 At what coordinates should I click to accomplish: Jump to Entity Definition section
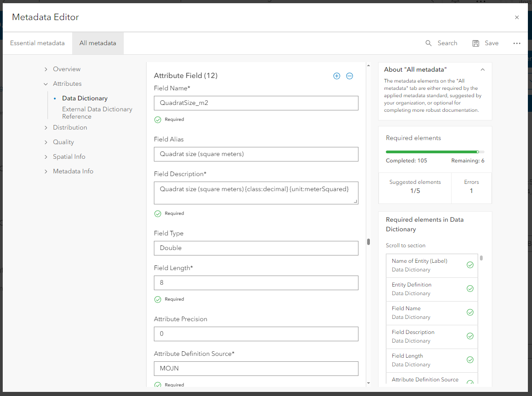432,289
